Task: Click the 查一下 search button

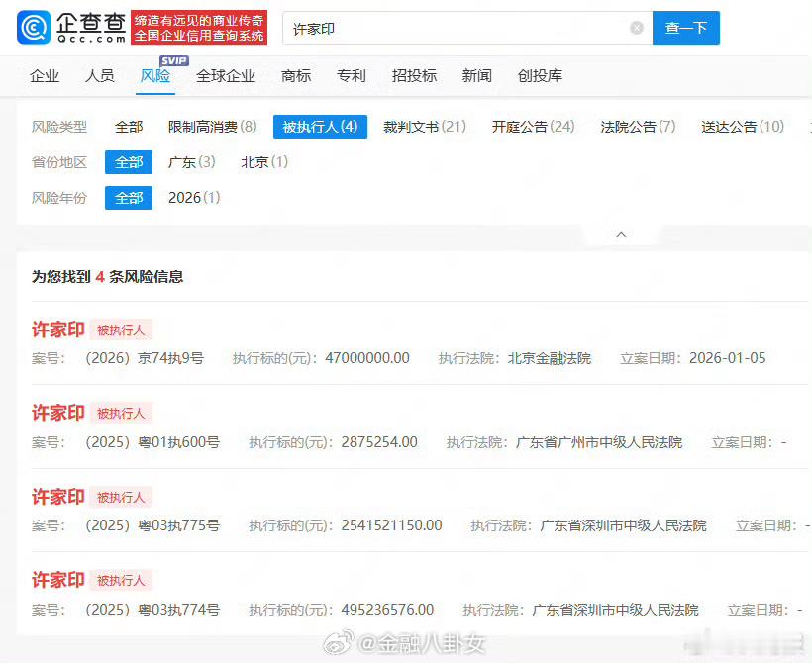Action: tap(686, 28)
